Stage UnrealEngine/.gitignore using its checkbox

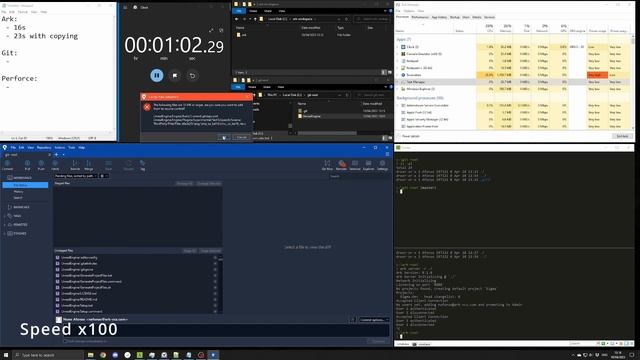tap(58, 269)
